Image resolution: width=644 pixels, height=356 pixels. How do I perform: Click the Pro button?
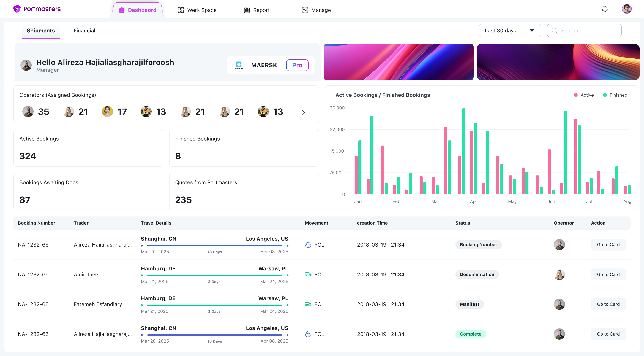pos(297,65)
